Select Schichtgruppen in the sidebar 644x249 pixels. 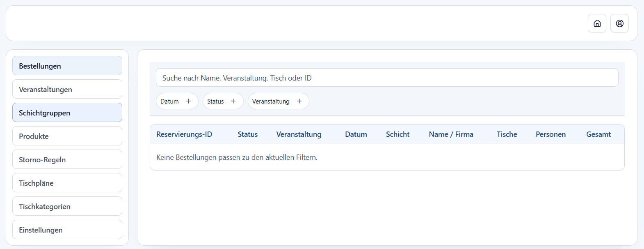(x=67, y=113)
